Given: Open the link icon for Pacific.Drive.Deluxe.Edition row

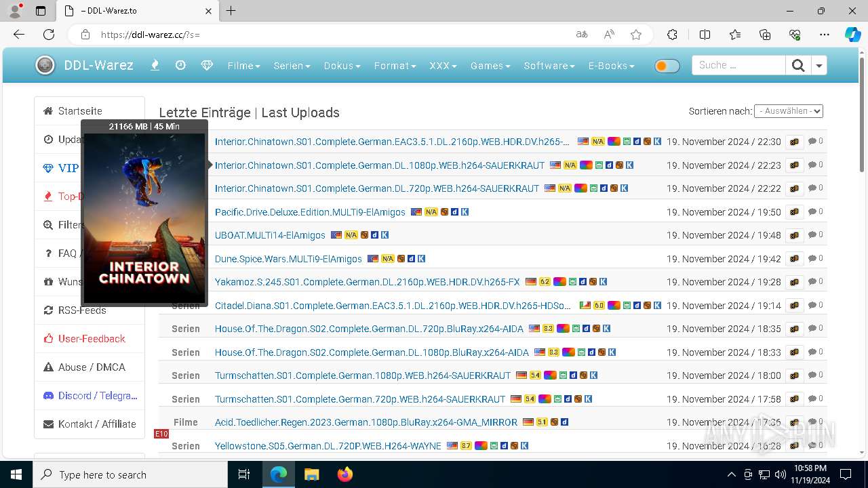Looking at the screenshot, I should click(x=794, y=212).
